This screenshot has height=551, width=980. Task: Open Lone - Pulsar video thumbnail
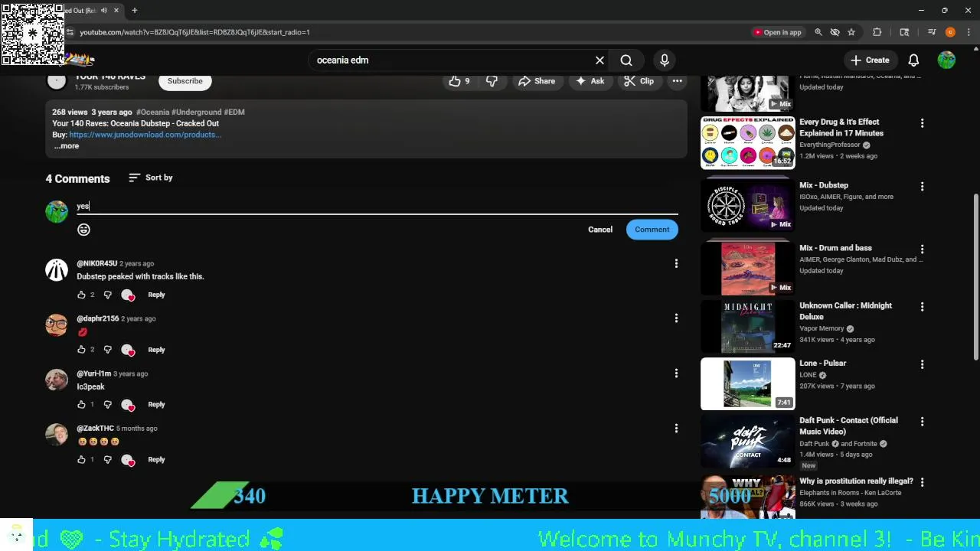tap(748, 383)
